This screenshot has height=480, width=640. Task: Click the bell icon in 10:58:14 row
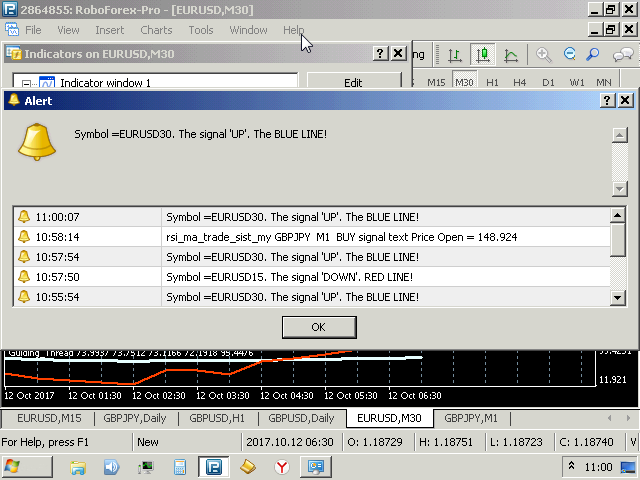point(24,236)
